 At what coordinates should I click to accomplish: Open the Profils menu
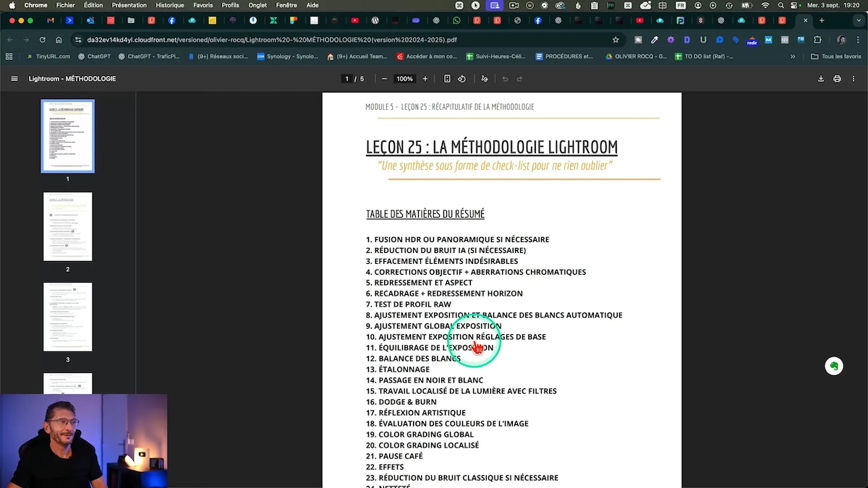click(230, 5)
